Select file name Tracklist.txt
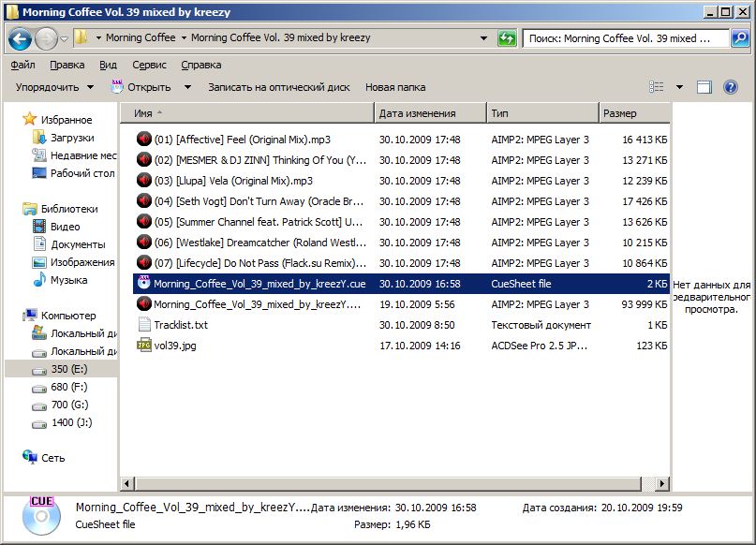 pos(181,325)
